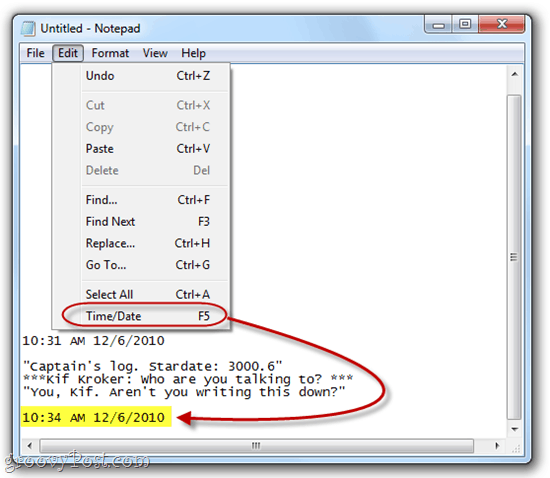Choose Replace... in Edit menu
This screenshot has width=550, height=478.
tap(148, 243)
